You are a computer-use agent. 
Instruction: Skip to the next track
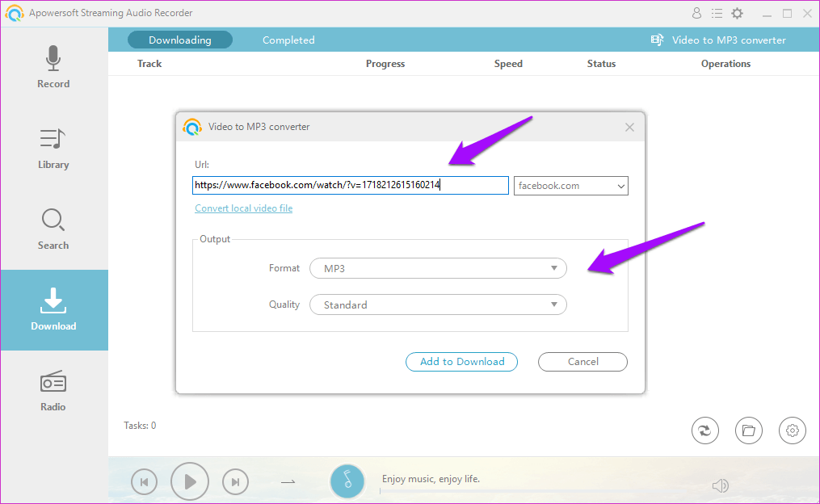pos(235,482)
